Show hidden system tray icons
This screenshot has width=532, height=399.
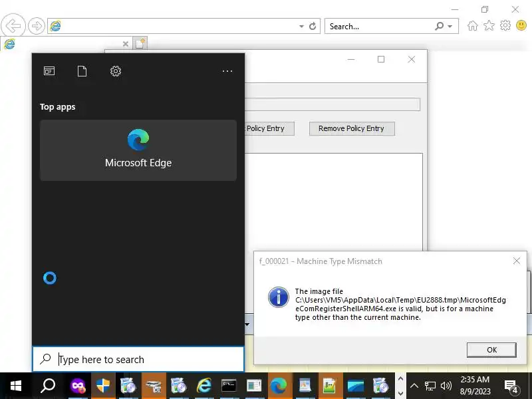coord(414,386)
